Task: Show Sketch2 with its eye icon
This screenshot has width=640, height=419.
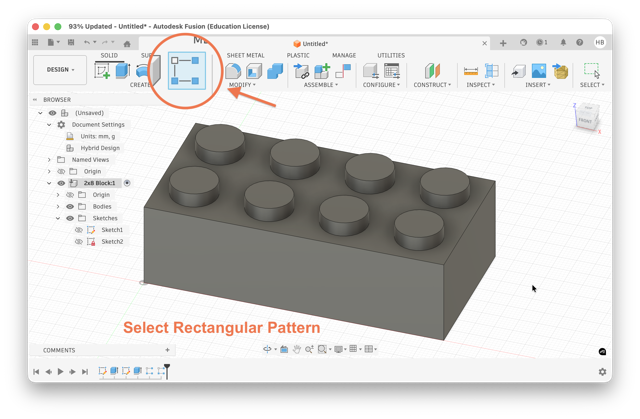Action: [x=79, y=242]
